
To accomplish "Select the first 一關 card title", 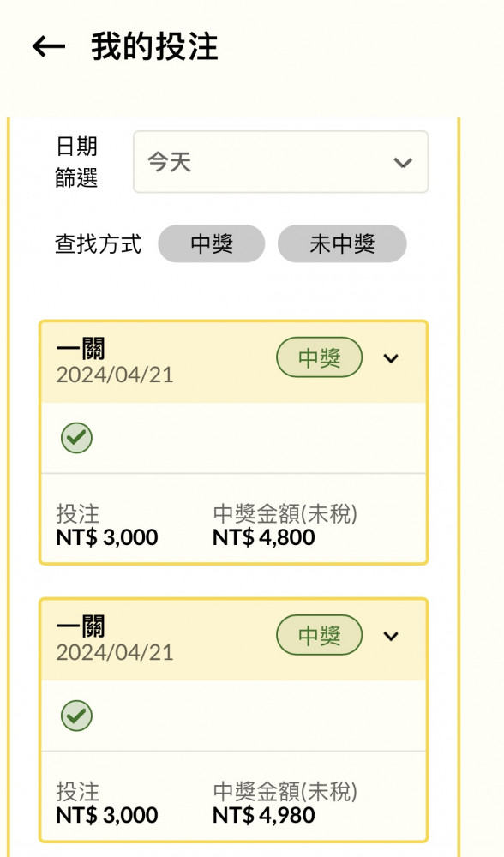I will click(81, 349).
